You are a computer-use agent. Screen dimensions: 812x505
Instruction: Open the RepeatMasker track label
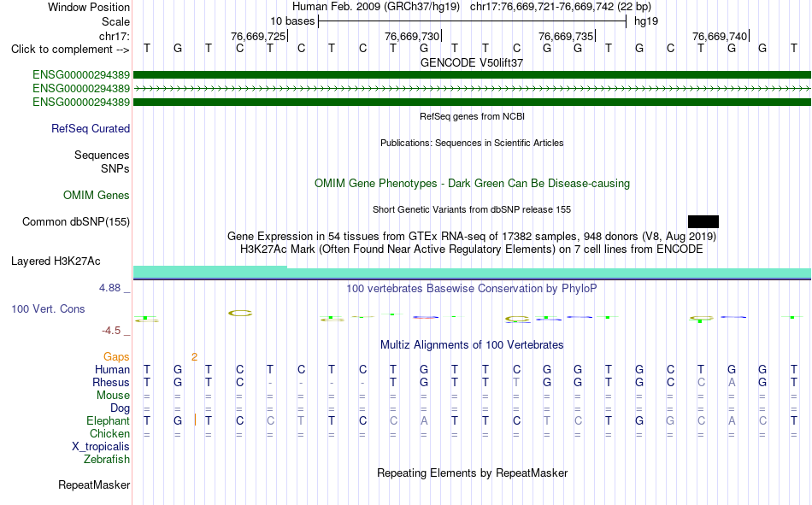pyautogui.click(x=94, y=484)
